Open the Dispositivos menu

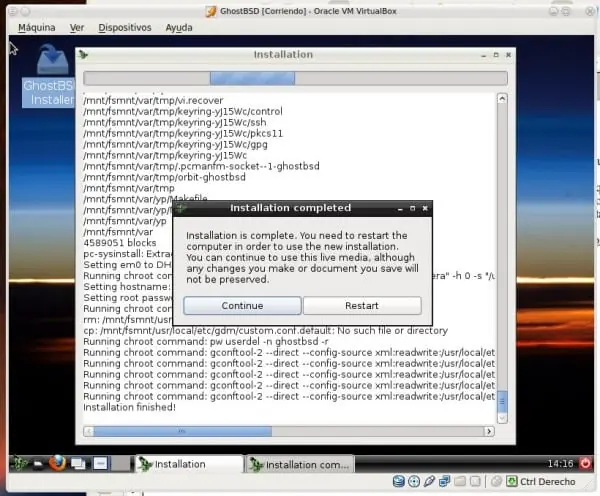click(125, 28)
